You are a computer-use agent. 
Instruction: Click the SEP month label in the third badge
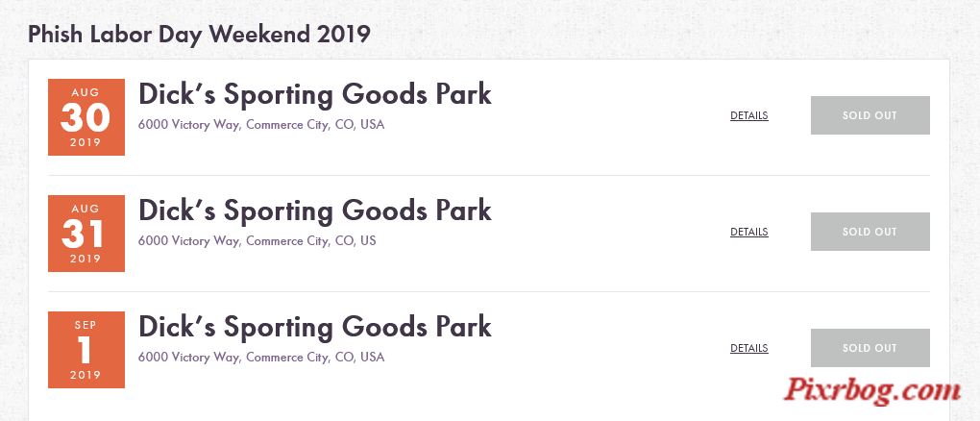pyautogui.click(x=86, y=325)
